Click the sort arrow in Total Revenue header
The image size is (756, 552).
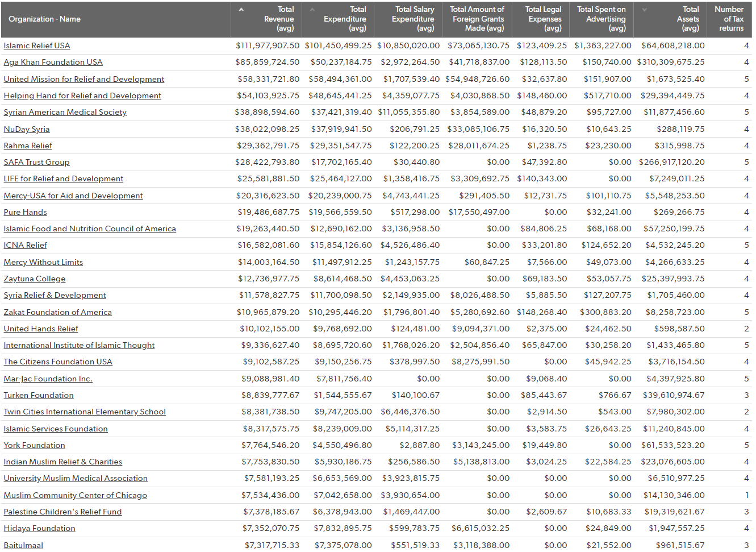pyautogui.click(x=241, y=10)
